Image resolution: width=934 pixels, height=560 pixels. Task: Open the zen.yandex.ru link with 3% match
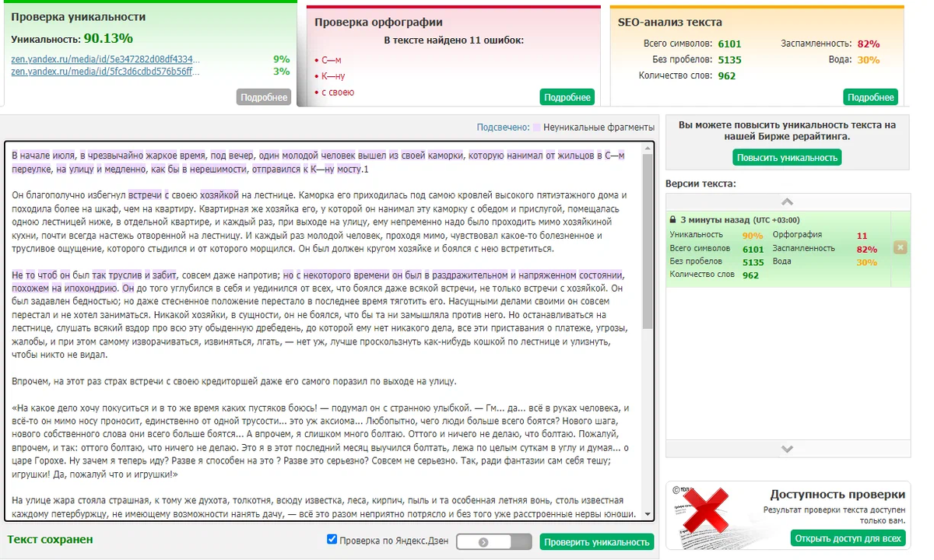[105, 72]
